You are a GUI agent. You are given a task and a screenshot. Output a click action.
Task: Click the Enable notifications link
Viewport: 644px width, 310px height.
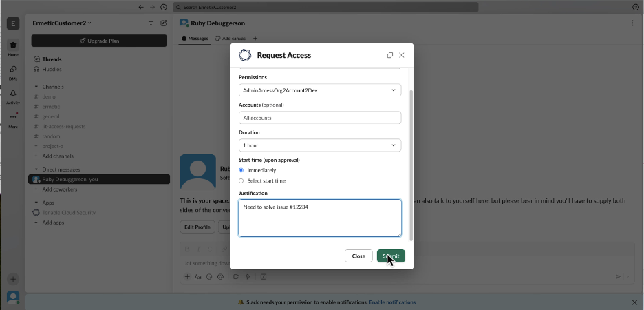[x=392, y=302]
